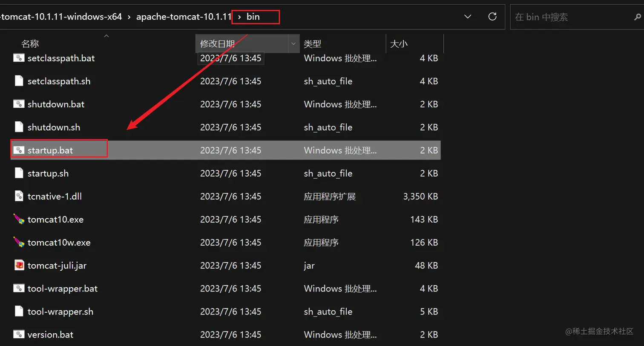
Task: Click the setclasspath.sh file icon
Action: pos(19,81)
